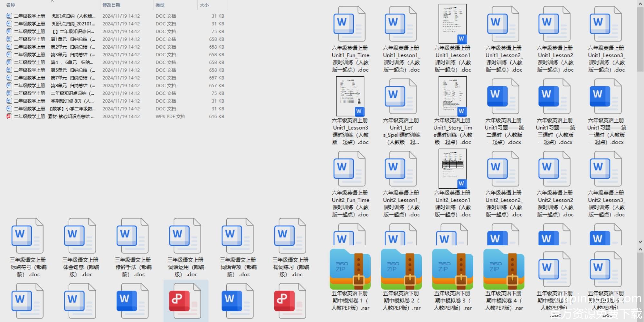Click the 类型 column header
Screen dimensions: 644x322
point(160,5)
